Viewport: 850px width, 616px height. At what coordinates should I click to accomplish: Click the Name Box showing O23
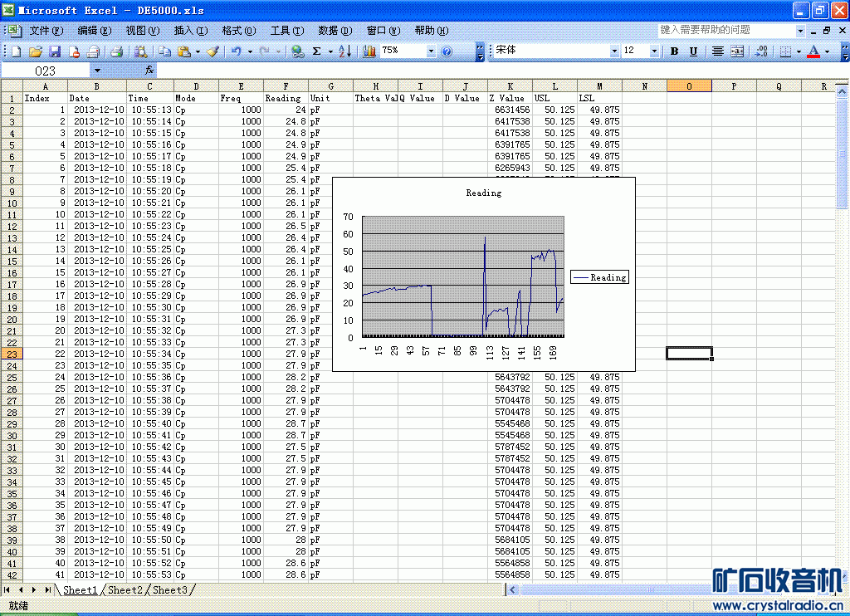(x=46, y=71)
